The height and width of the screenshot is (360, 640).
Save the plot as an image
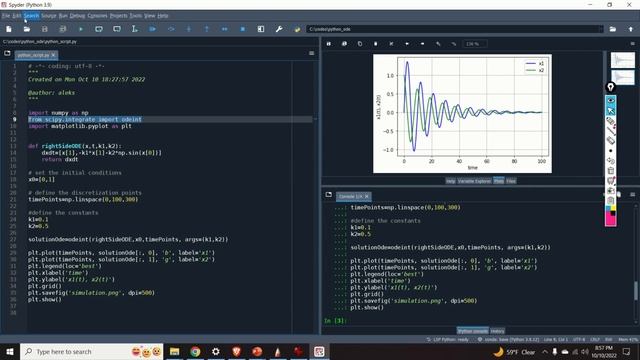pyautogui.click(x=329, y=44)
